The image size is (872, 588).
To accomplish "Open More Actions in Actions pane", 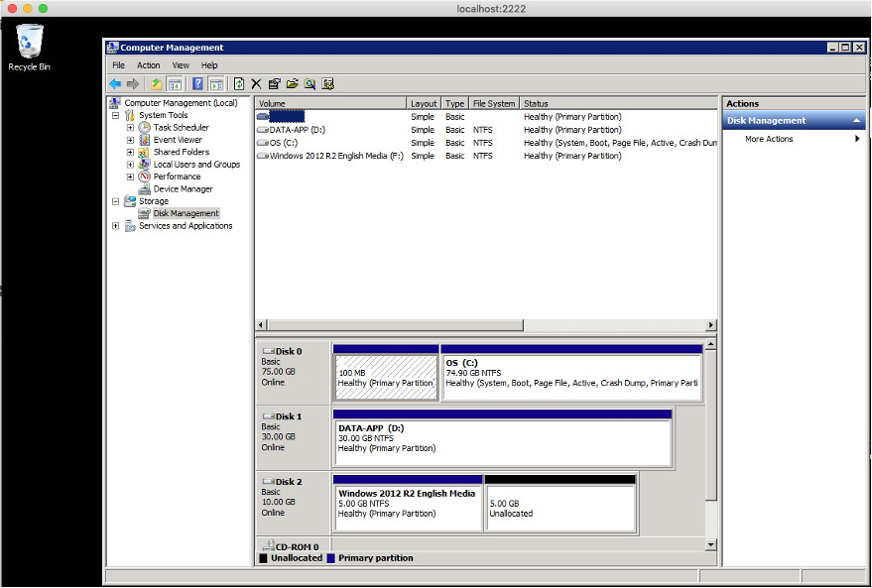I will pos(770,139).
